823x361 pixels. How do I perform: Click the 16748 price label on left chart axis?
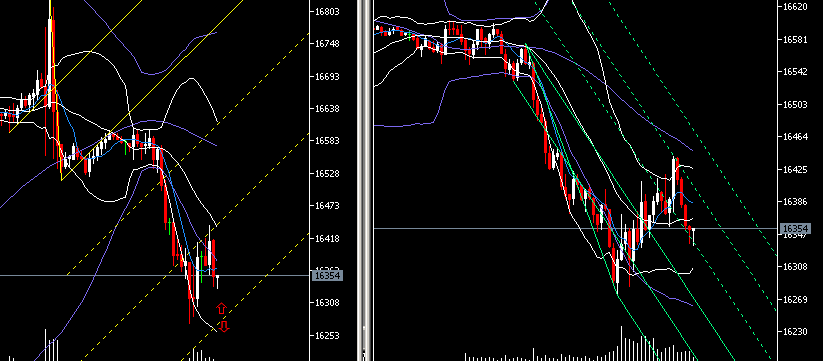pyautogui.click(x=327, y=44)
